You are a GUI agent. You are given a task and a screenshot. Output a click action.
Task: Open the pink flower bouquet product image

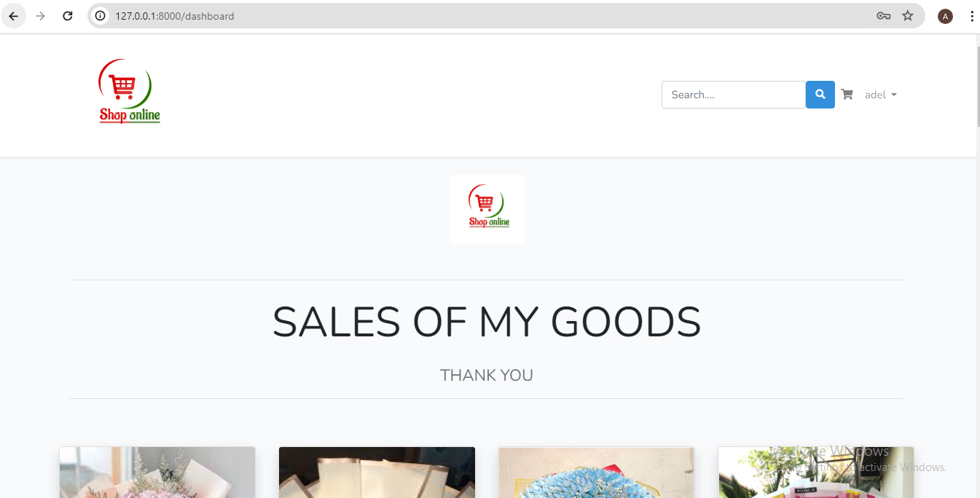[x=157, y=473]
